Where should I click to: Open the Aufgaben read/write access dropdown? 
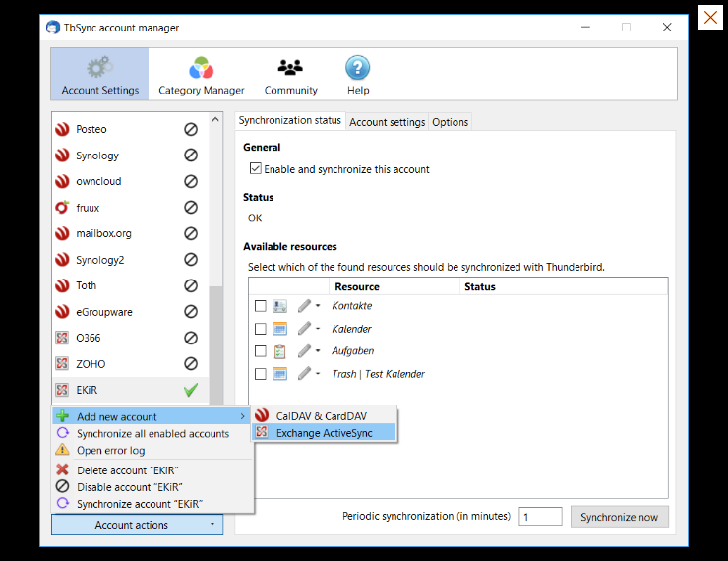pos(309,351)
